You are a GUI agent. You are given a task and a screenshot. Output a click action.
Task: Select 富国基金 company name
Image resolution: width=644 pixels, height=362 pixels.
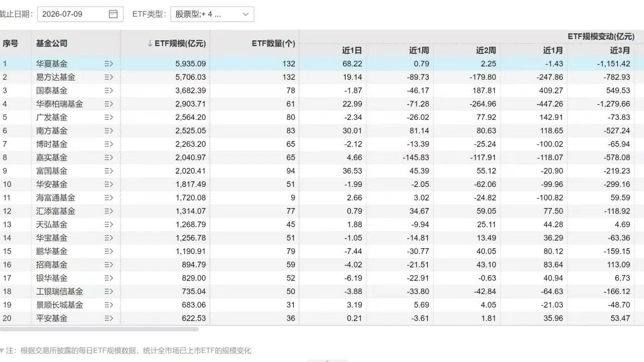click(51, 171)
